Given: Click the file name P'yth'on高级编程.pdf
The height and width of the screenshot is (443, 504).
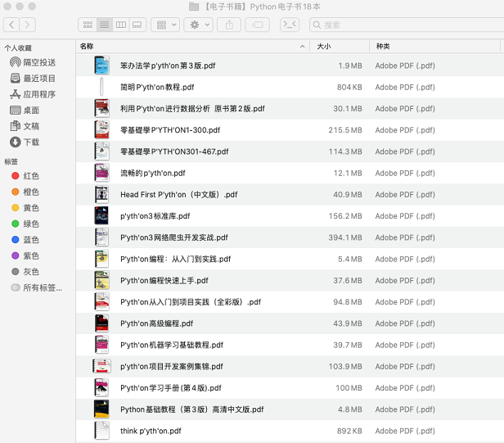Looking at the screenshot, I should point(156,323).
